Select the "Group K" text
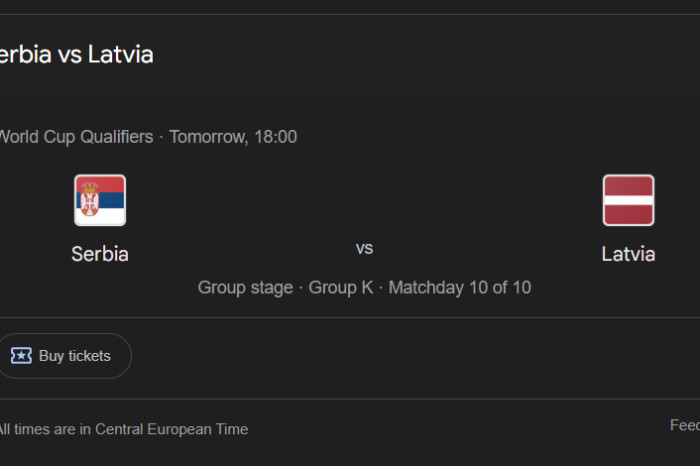Viewport: 700px width, 466px height. (x=340, y=288)
